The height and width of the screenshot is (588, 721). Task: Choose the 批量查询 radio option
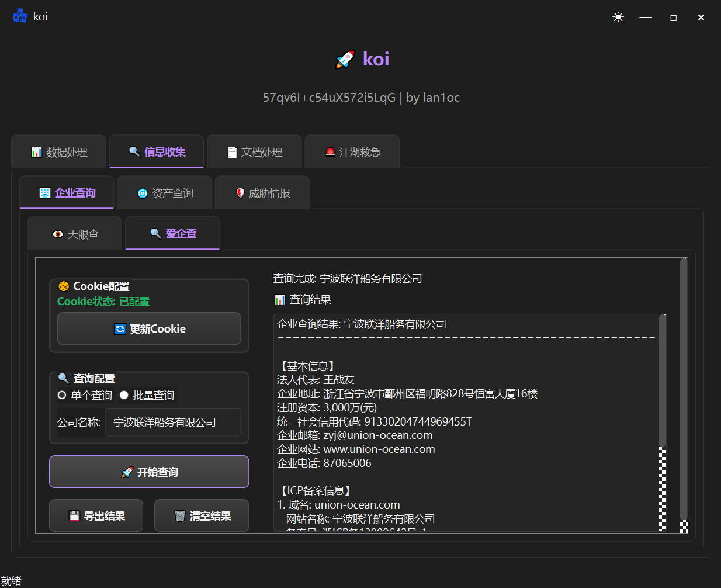tap(124, 396)
